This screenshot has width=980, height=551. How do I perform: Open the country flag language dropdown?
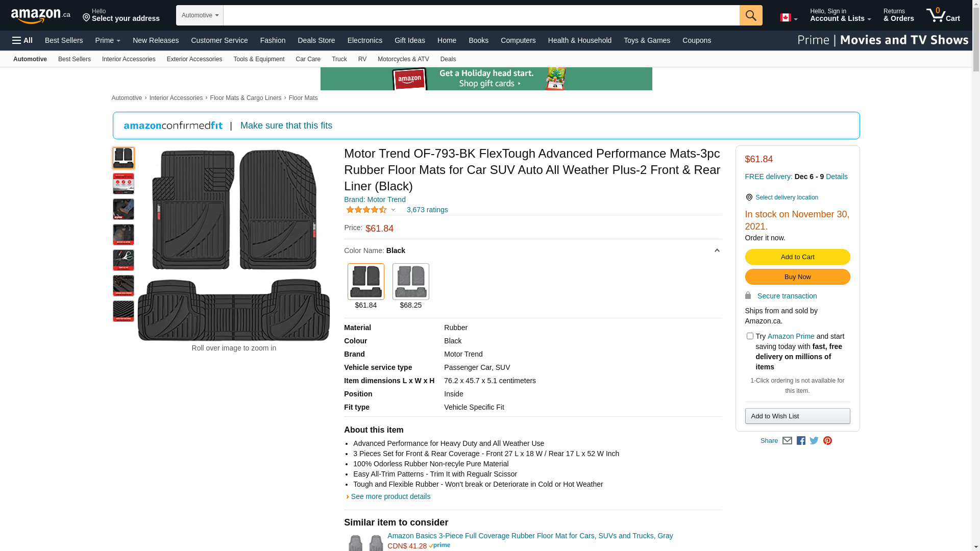[x=789, y=18]
